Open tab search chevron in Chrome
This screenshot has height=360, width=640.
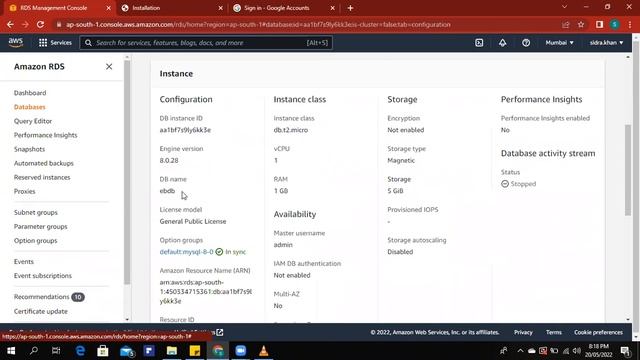[564, 7]
